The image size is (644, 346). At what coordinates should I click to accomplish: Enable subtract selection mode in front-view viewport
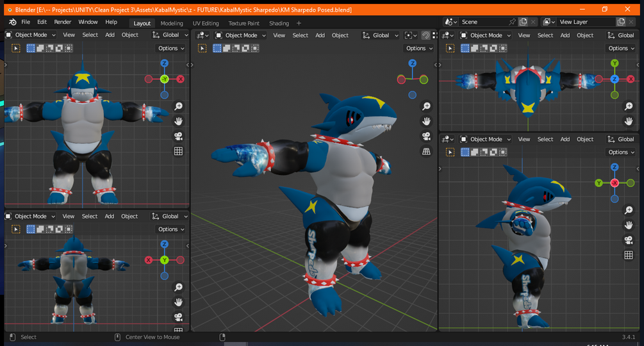(x=49, y=49)
